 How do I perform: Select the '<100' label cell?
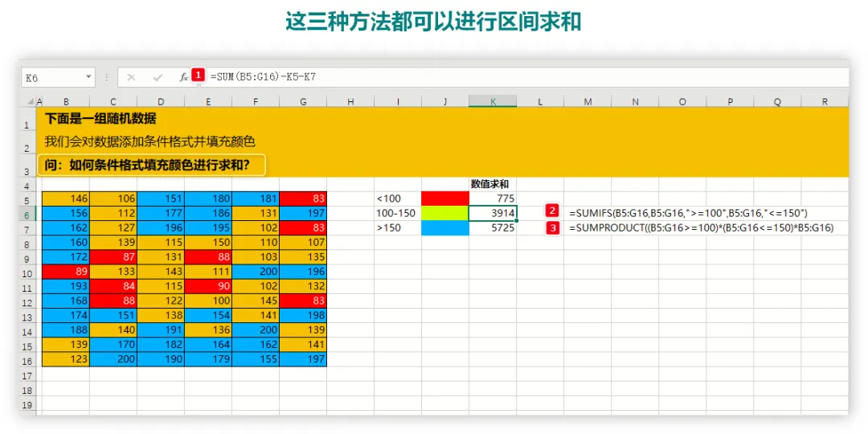[x=398, y=199]
